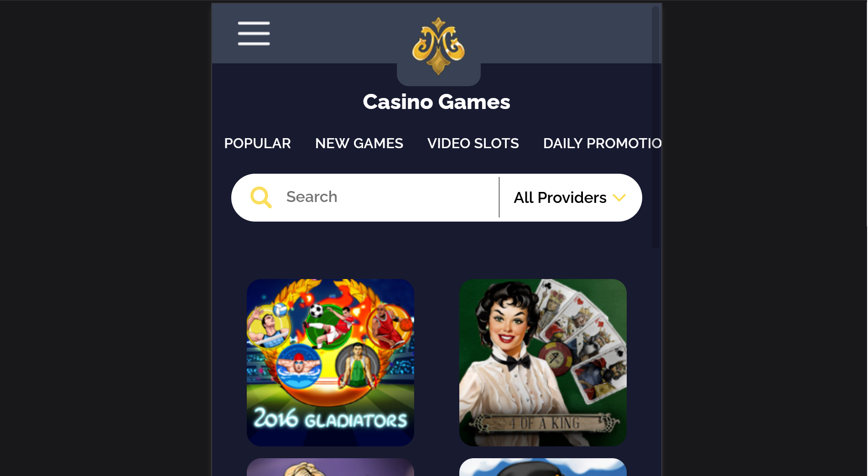Go to the DAILY PROMOTIONS tab
The image size is (868, 476).
(602, 143)
